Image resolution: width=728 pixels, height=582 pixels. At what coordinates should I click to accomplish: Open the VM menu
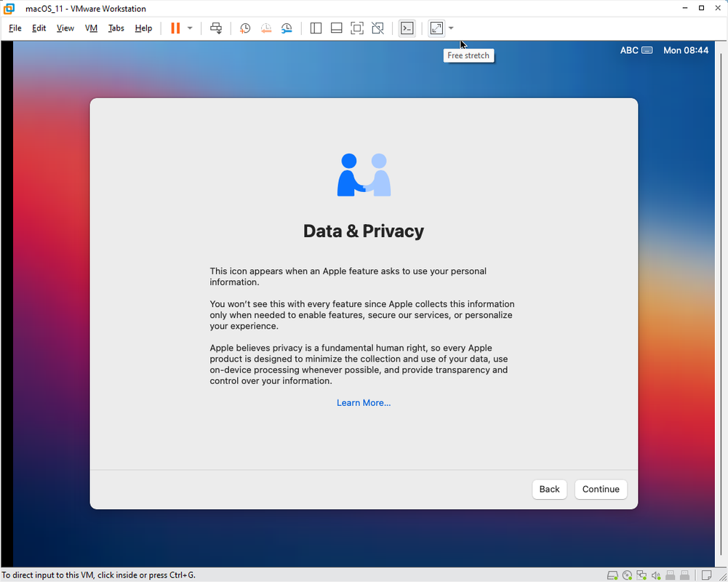[91, 28]
